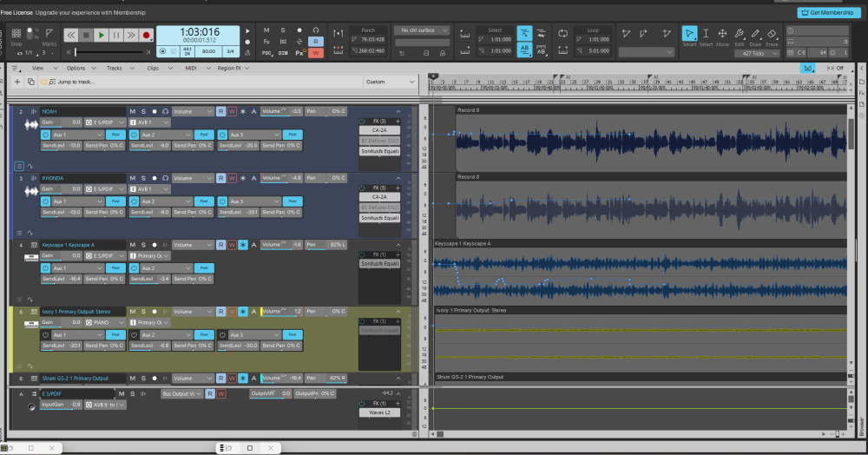Pause playback in the transport
The image size is (868, 455).
(115, 36)
